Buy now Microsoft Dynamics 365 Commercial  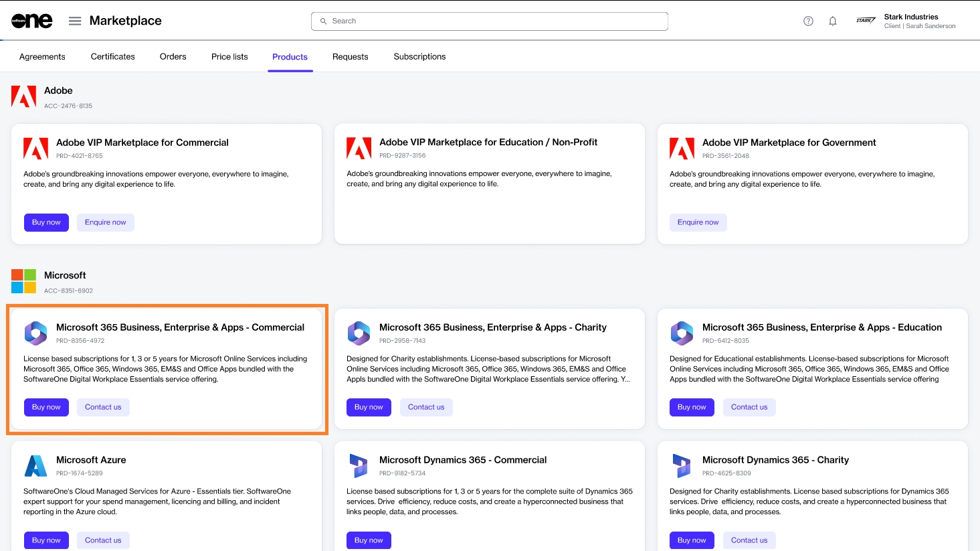[369, 540]
